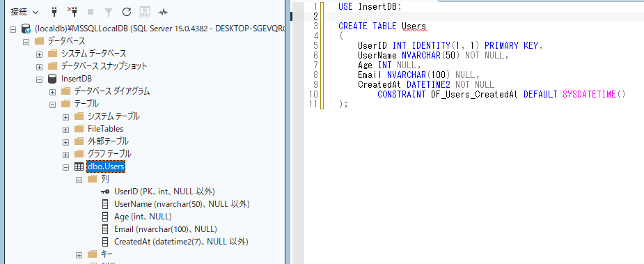Select the システム テーブル item
The height and width of the screenshot is (264, 644).
[x=113, y=116]
